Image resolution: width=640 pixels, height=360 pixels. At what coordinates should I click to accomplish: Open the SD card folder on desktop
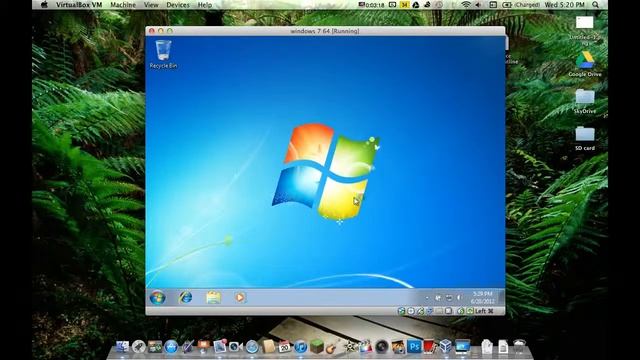tap(584, 138)
